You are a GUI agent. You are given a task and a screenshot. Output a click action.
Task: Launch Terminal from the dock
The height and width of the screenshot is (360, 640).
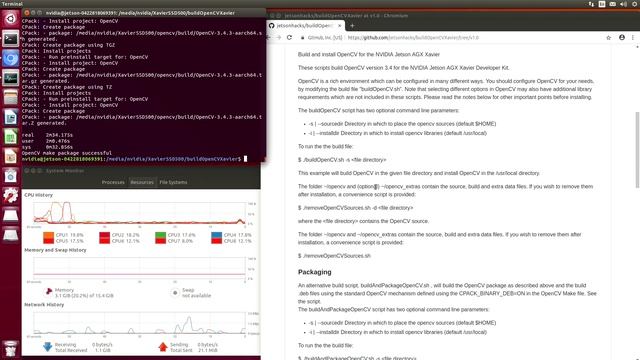11,39
